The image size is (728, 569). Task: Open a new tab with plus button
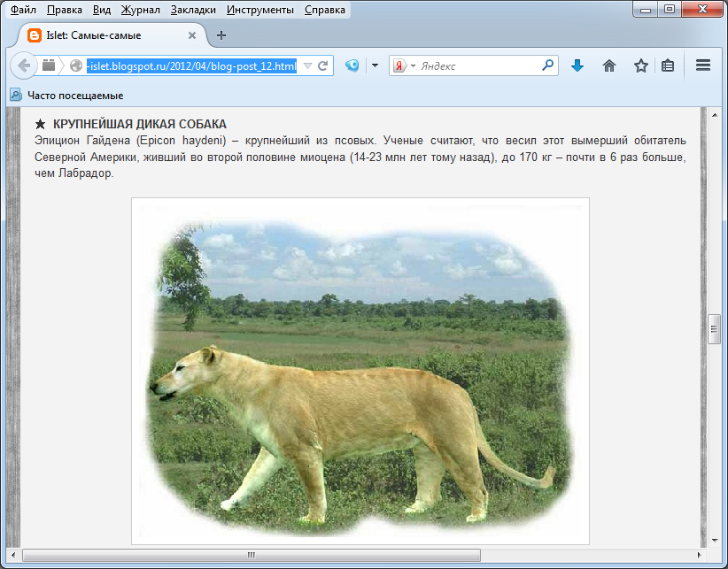coord(221,35)
